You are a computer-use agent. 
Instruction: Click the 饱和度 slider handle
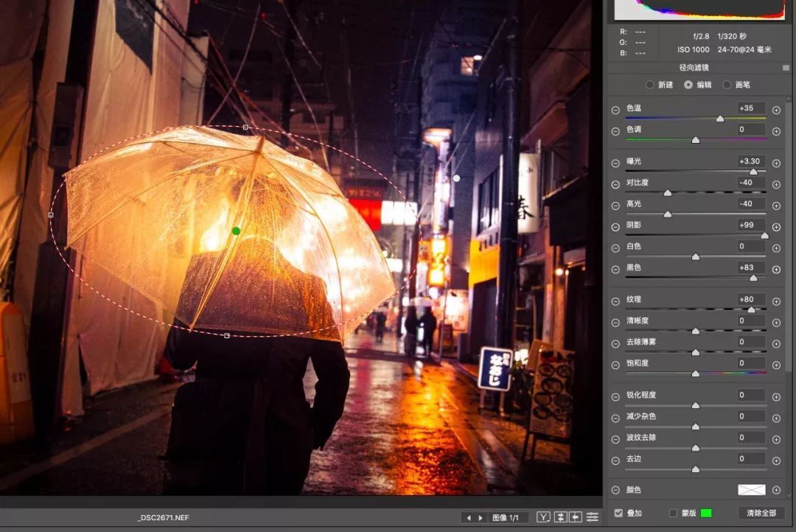coord(696,373)
